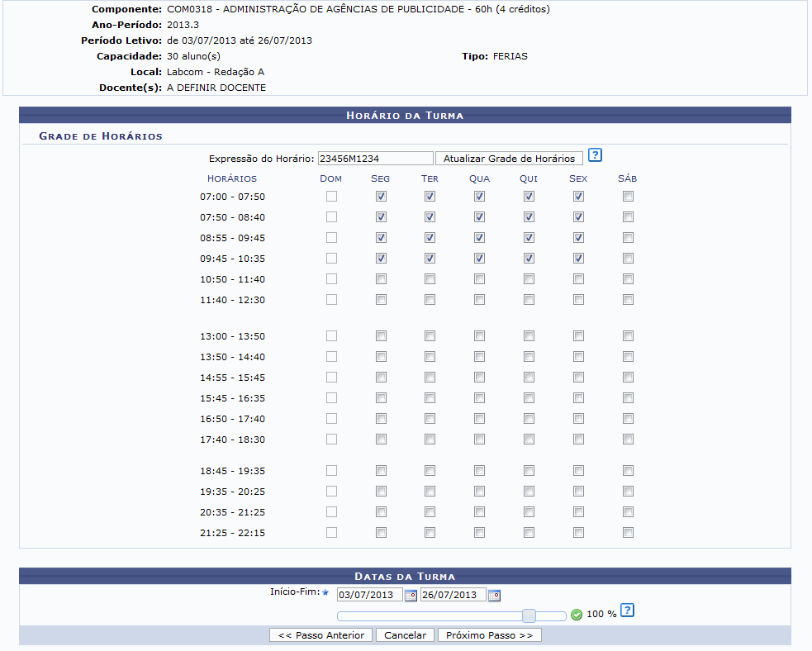The width and height of the screenshot is (812, 651).
Task: Click the start date field 03/07/2013
Action: pyautogui.click(x=369, y=596)
